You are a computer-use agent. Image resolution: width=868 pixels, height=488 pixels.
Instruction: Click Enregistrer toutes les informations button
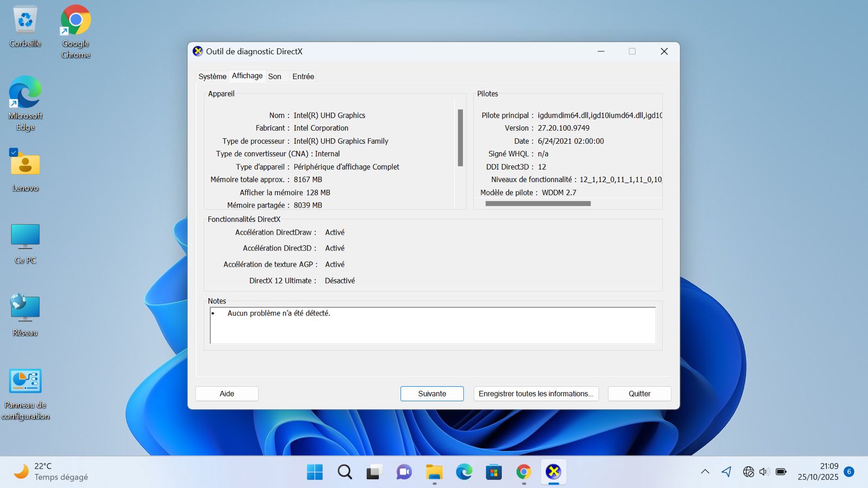(535, 394)
